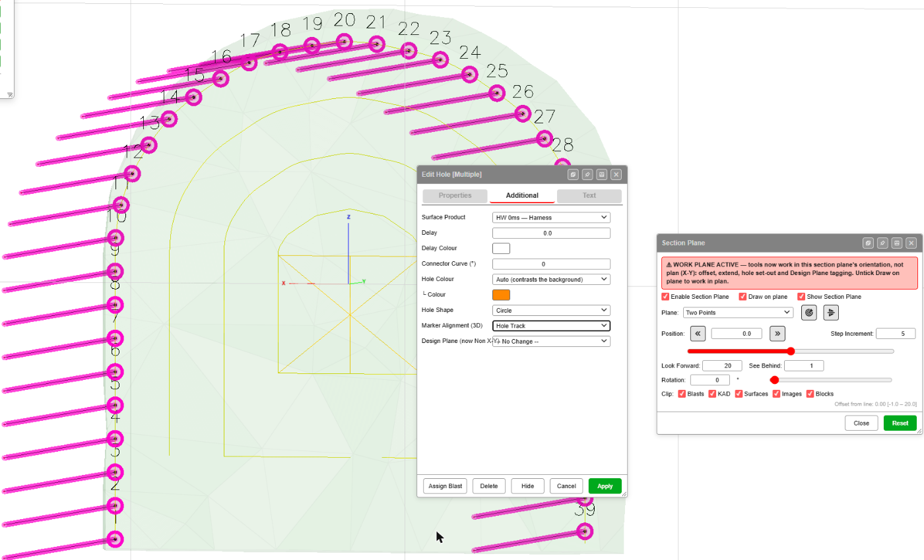
Task: Select hole marker 26 in the viewport
Action: (x=522, y=113)
